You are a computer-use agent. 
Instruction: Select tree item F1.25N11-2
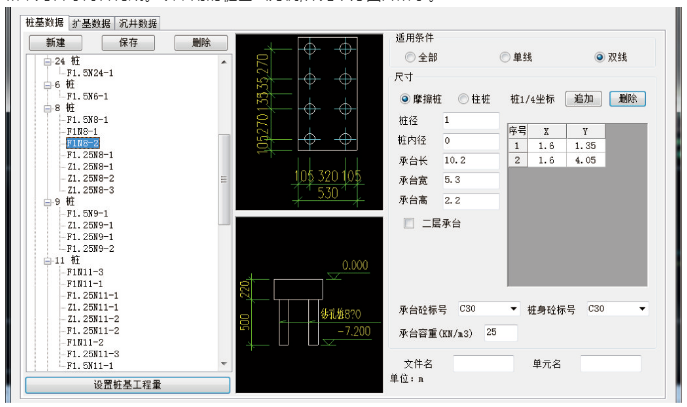click(92, 331)
